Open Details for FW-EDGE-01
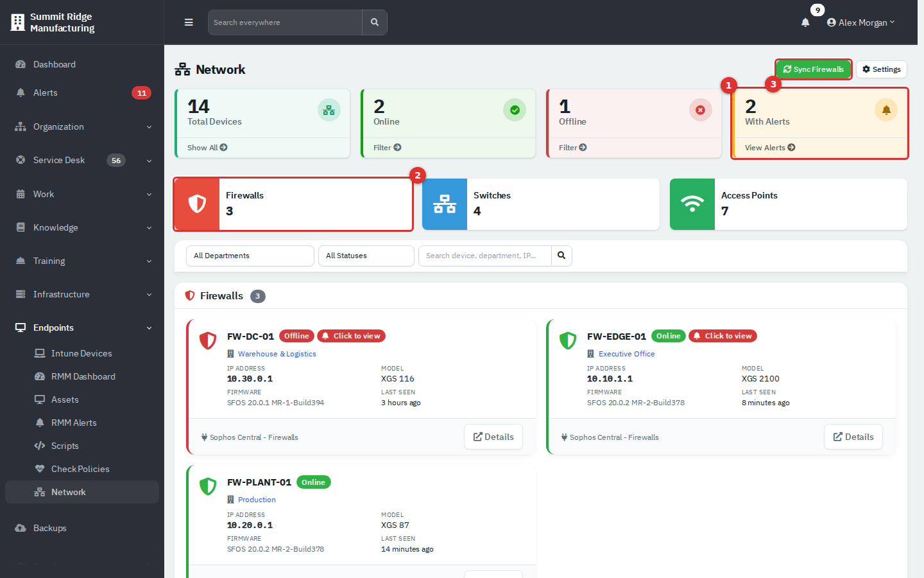This screenshot has width=924, height=578. click(853, 437)
